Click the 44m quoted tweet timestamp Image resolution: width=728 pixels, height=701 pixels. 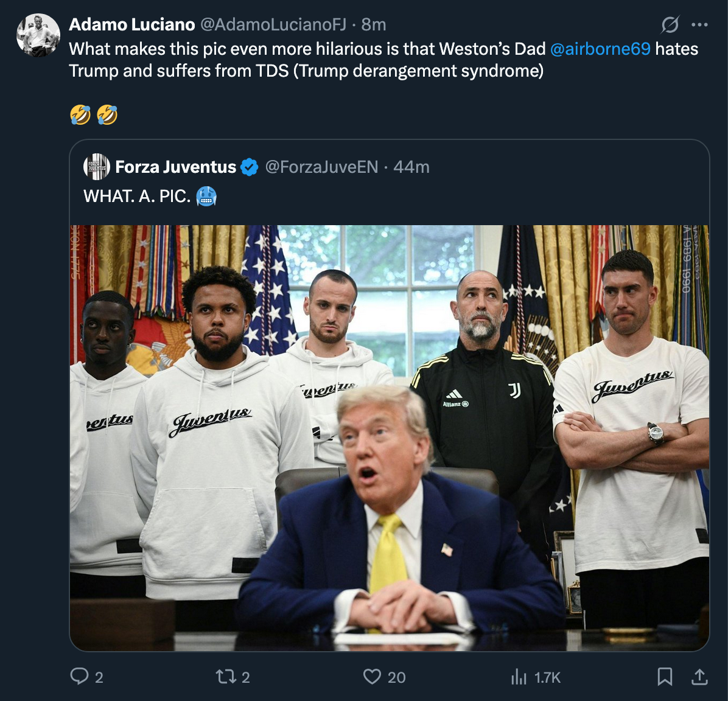[x=411, y=167]
